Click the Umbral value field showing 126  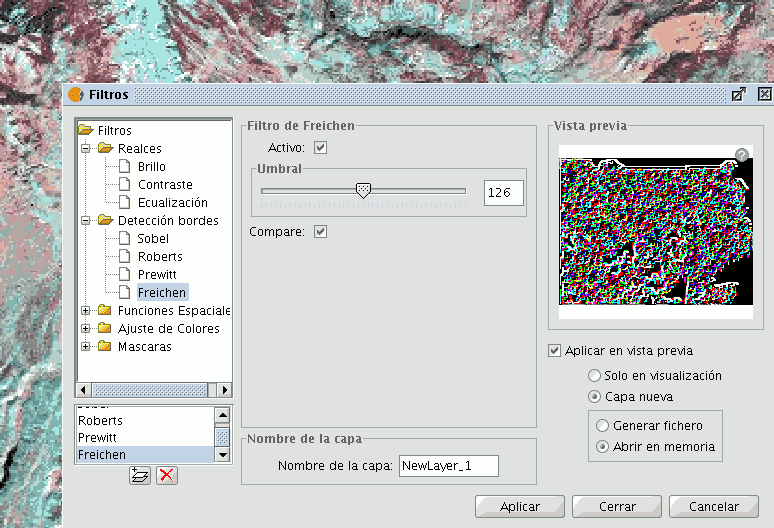(x=503, y=192)
